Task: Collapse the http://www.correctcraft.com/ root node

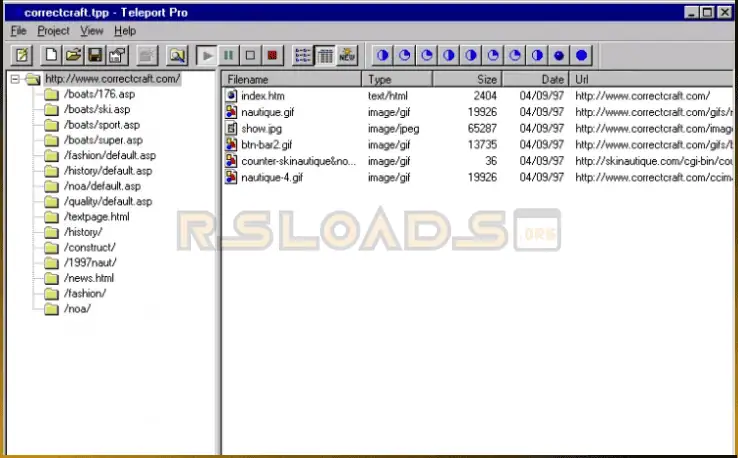Action: pyautogui.click(x=16, y=79)
